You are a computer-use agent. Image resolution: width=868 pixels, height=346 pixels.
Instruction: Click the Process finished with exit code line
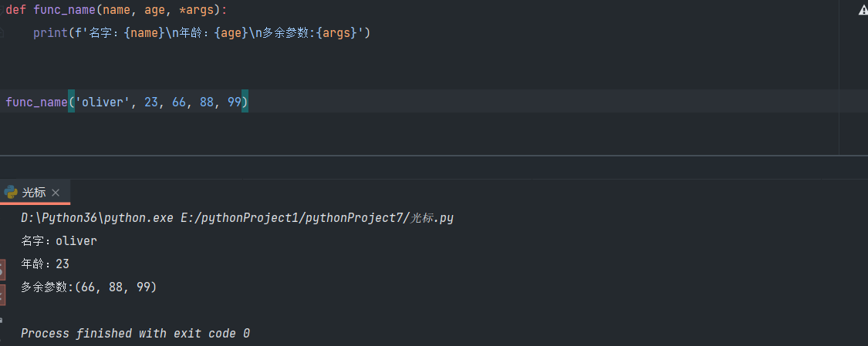pyautogui.click(x=135, y=334)
